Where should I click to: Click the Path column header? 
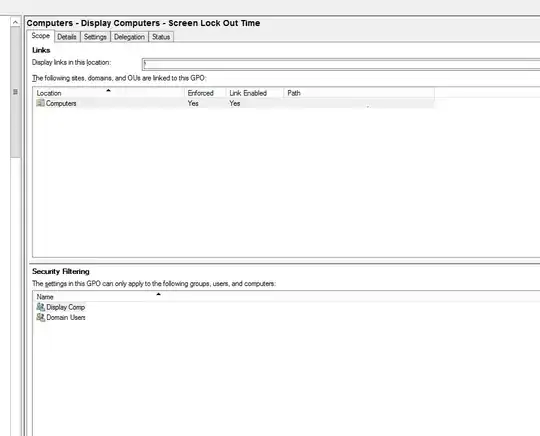coord(359,93)
